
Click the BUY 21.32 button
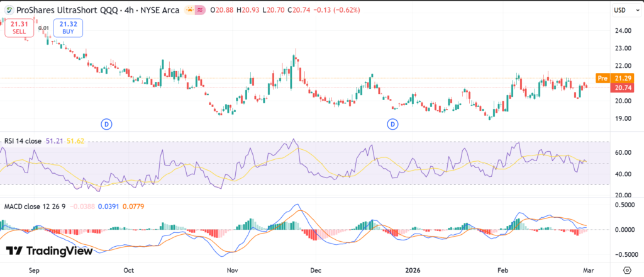pos(67,28)
